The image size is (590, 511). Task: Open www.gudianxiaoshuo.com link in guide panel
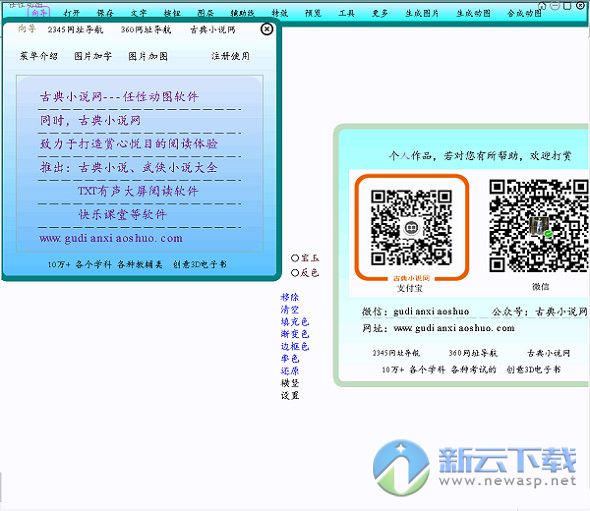(111, 238)
